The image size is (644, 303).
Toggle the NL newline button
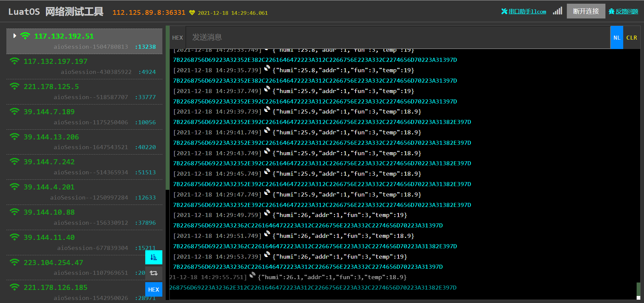tap(617, 38)
